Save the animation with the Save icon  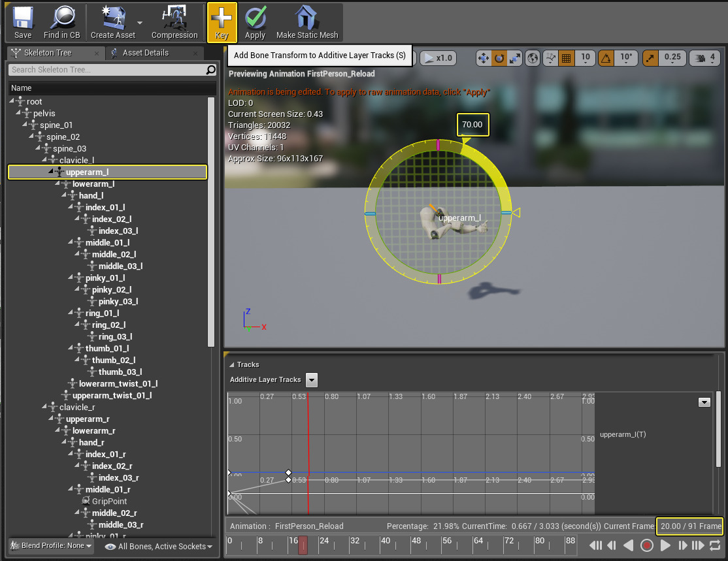pos(23,22)
